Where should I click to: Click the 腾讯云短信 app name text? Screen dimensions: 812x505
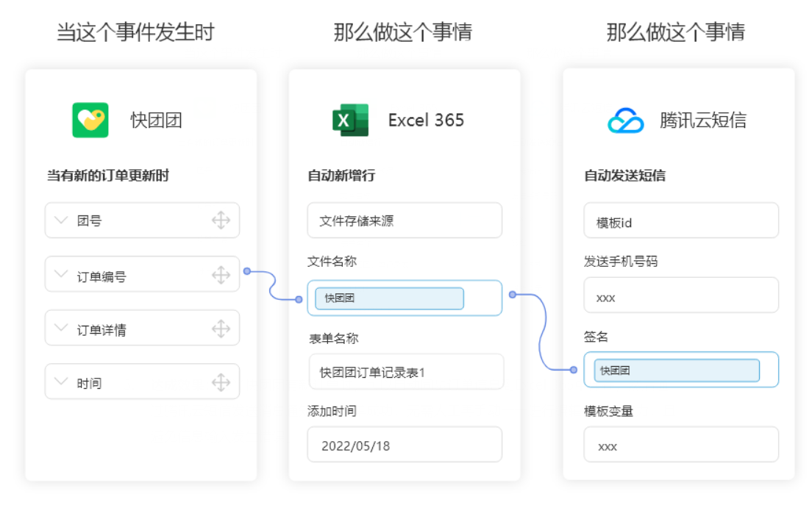[x=703, y=121]
